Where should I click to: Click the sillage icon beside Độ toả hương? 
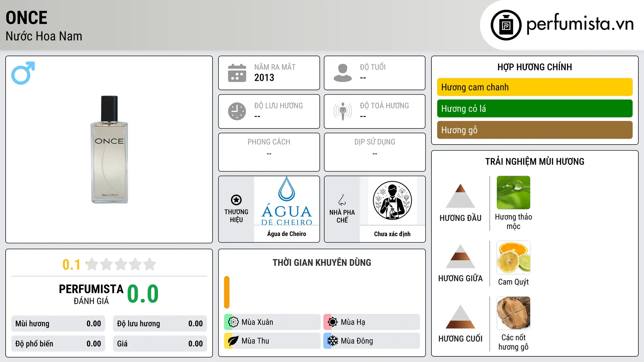[x=343, y=111]
